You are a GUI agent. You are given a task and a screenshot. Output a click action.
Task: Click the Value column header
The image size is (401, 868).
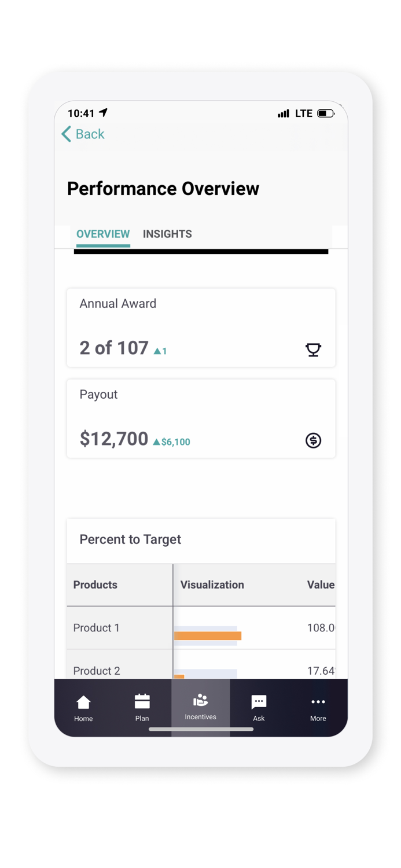[x=321, y=584]
